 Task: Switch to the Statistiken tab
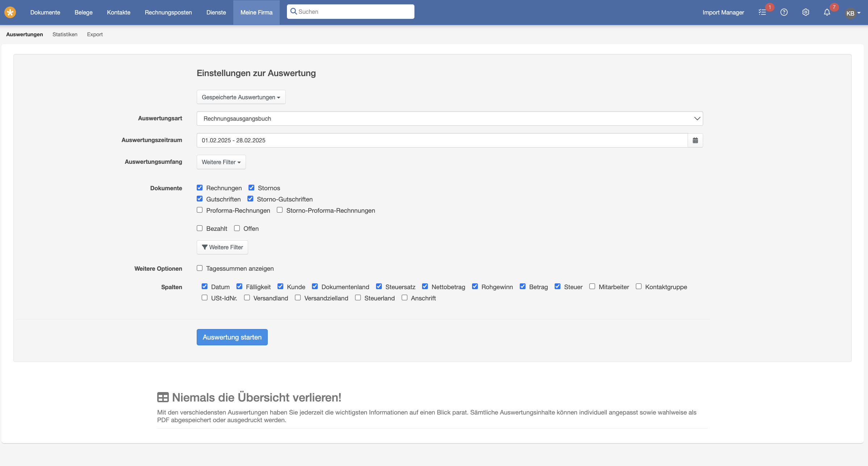coord(65,34)
